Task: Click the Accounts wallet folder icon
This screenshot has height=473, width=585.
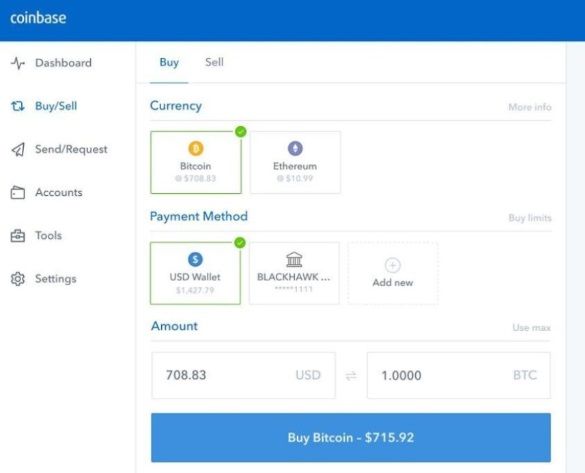Action: (x=18, y=192)
